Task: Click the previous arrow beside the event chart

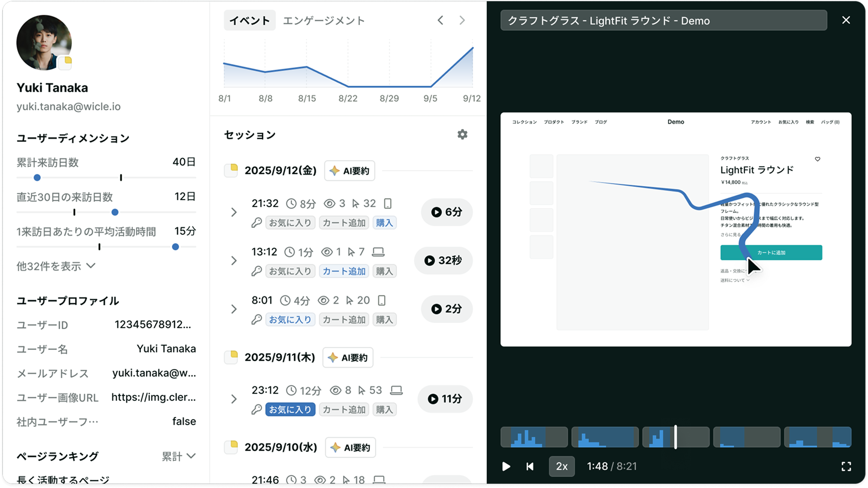Action: pyautogui.click(x=440, y=20)
